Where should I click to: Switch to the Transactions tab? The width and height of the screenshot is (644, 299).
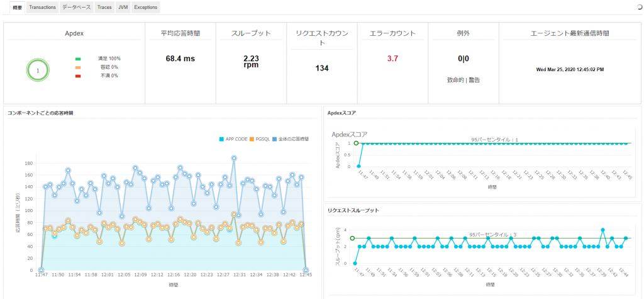pyautogui.click(x=43, y=8)
